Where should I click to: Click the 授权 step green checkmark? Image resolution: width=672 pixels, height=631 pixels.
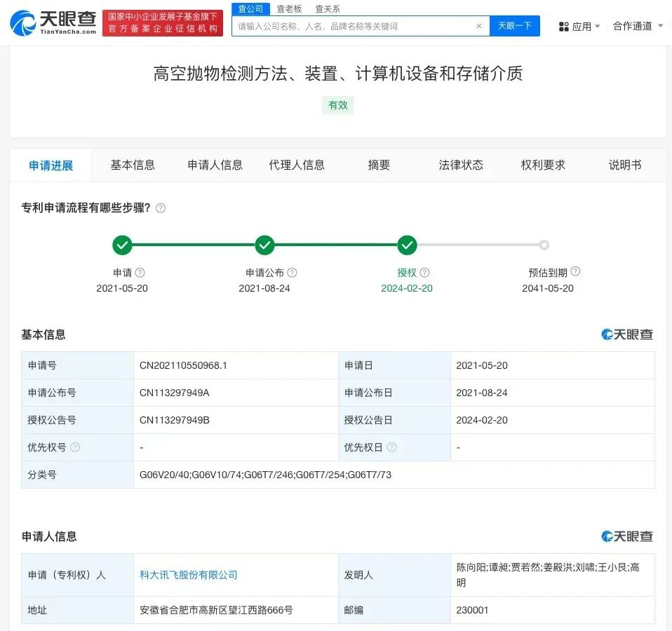click(407, 245)
